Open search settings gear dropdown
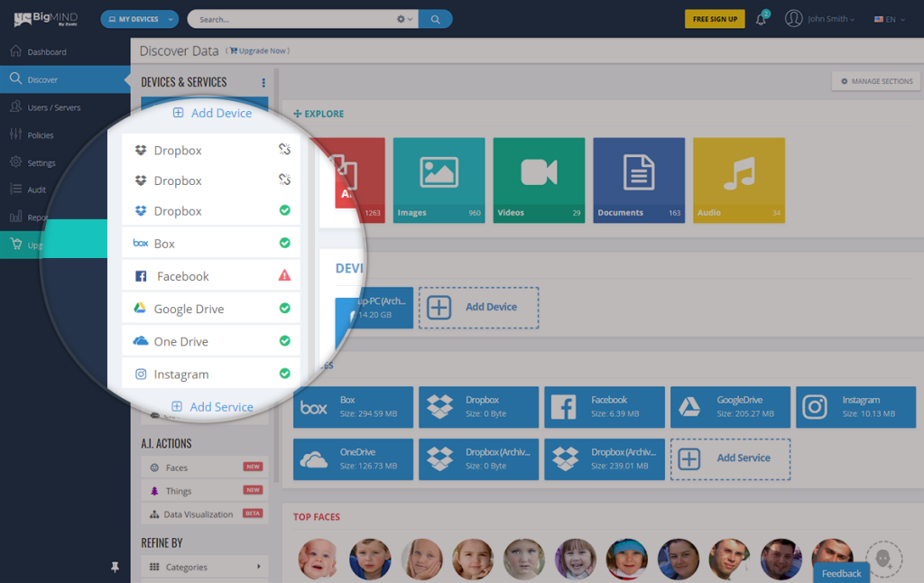 [x=404, y=20]
